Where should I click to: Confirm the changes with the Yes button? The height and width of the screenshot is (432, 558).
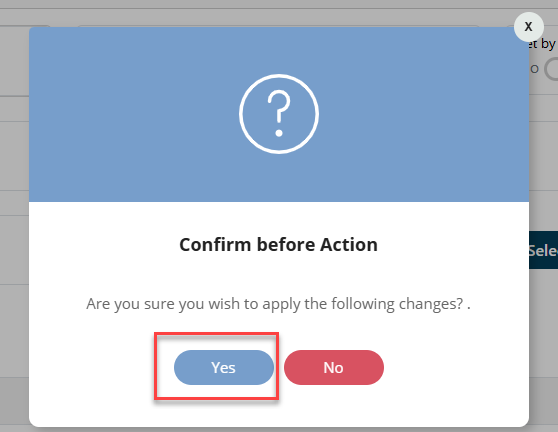224,367
